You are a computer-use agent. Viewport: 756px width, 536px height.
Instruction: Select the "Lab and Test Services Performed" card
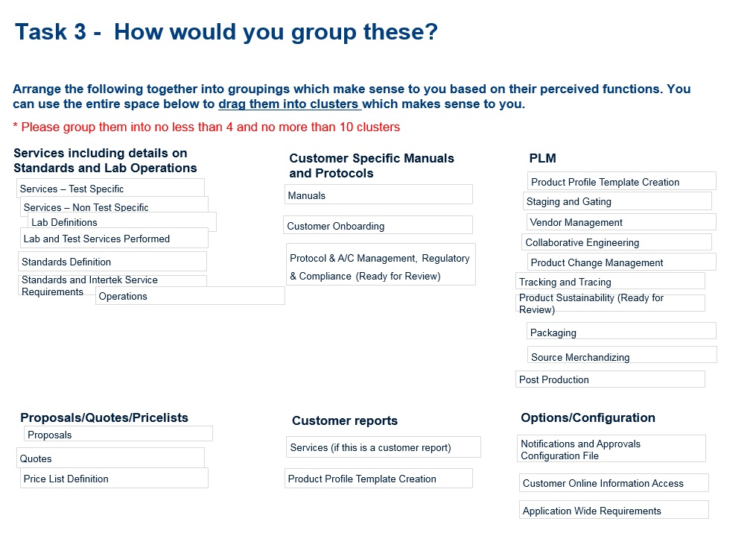point(114,239)
